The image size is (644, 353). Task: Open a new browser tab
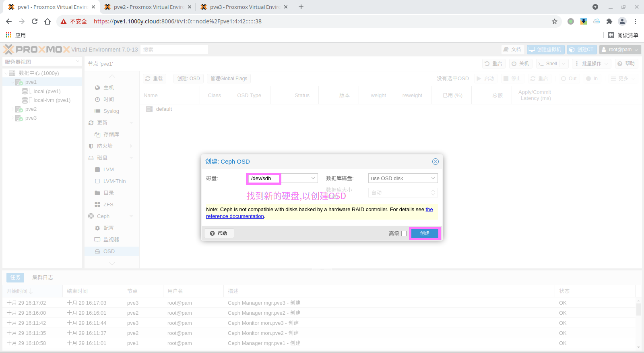click(301, 7)
